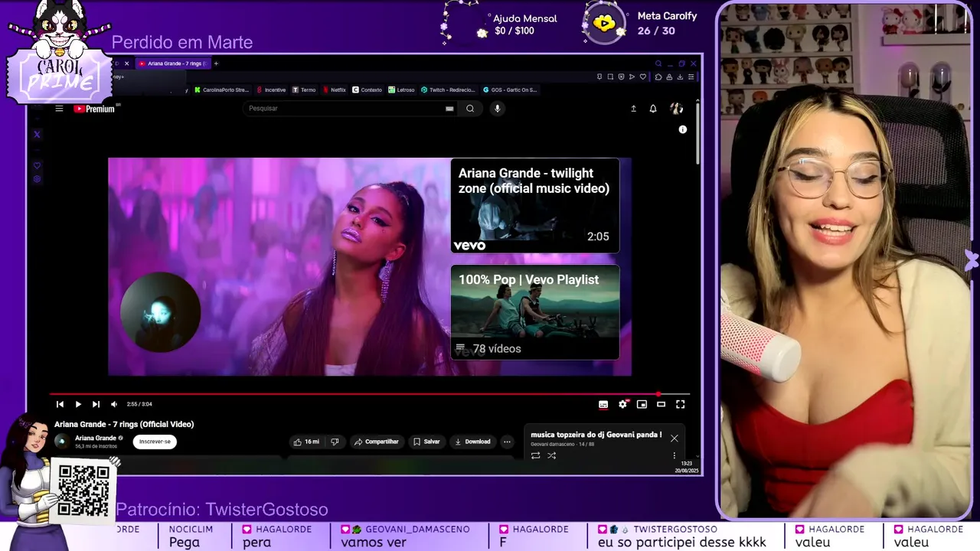Screen dimensions: 980x551
Task: Click the Carol Prime stream logo
Action: pyautogui.click(x=59, y=52)
